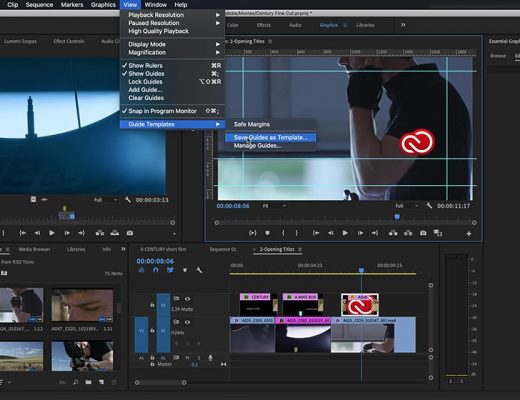
Task: Select the Color workspace tab
Action: [x=232, y=25]
